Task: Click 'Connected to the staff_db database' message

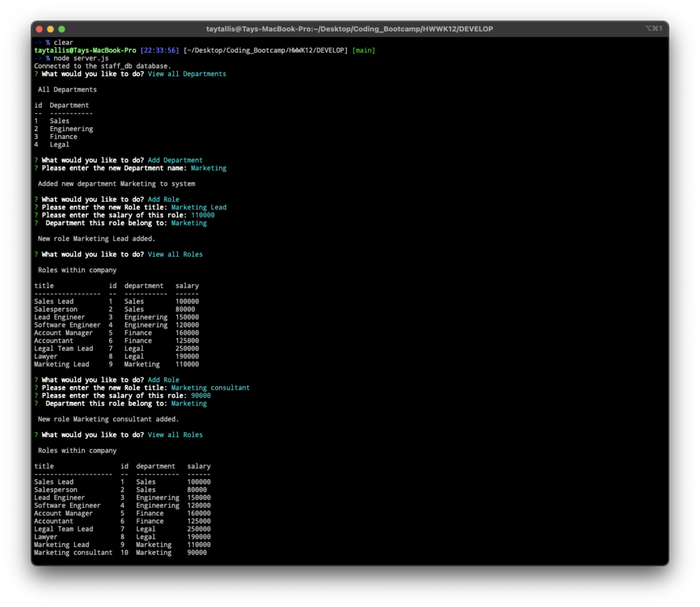Action: coord(102,66)
